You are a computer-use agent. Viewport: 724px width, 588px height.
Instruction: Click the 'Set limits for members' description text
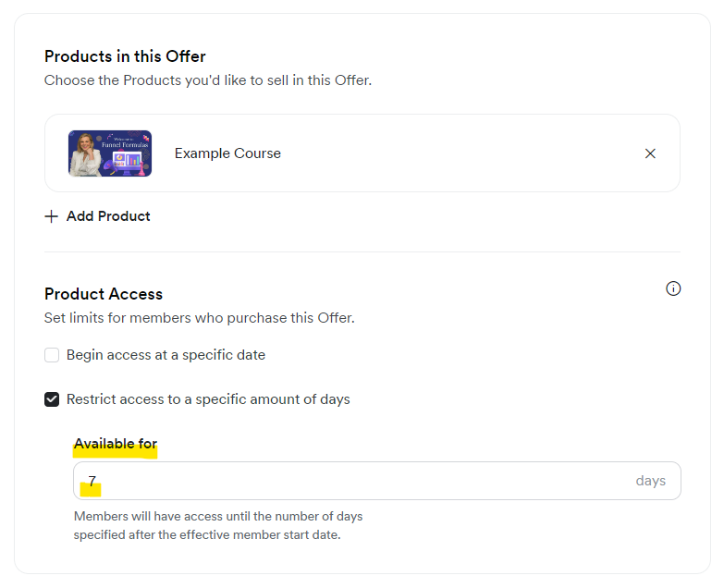200,318
